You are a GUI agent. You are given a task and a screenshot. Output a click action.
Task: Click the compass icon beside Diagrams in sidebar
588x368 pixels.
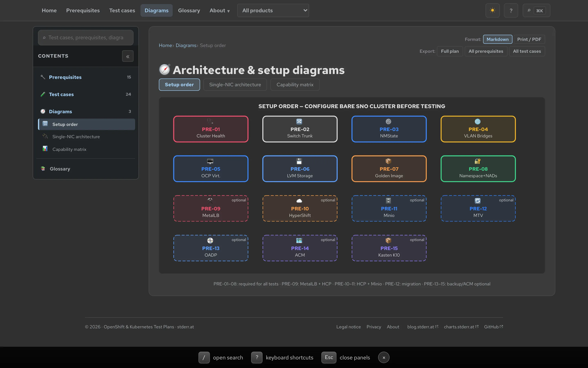click(43, 111)
